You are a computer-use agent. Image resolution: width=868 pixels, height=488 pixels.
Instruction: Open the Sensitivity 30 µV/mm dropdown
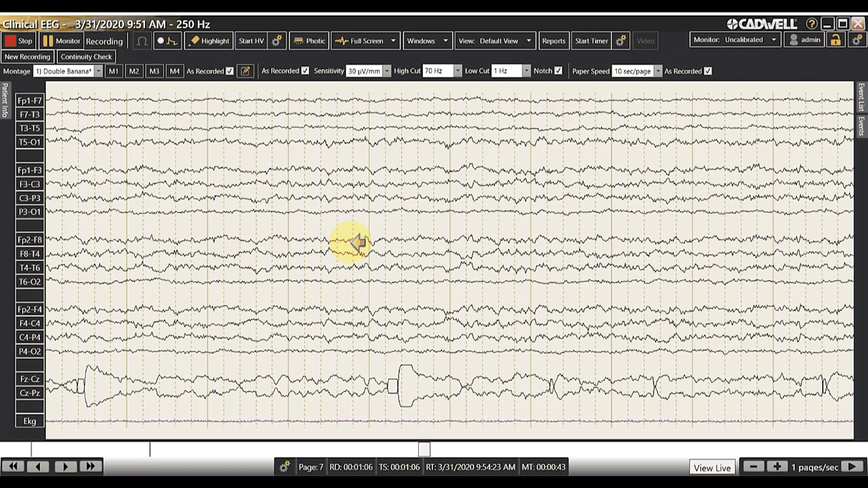click(387, 71)
